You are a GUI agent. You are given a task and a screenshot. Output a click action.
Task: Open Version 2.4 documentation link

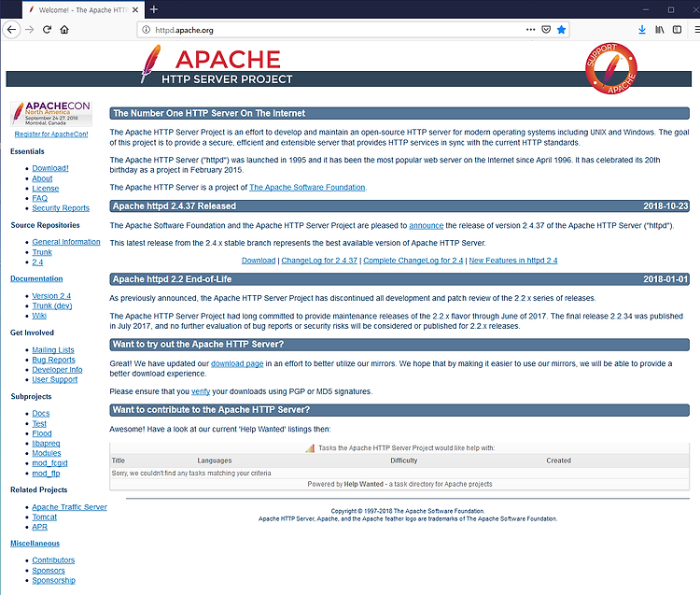[x=51, y=296]
